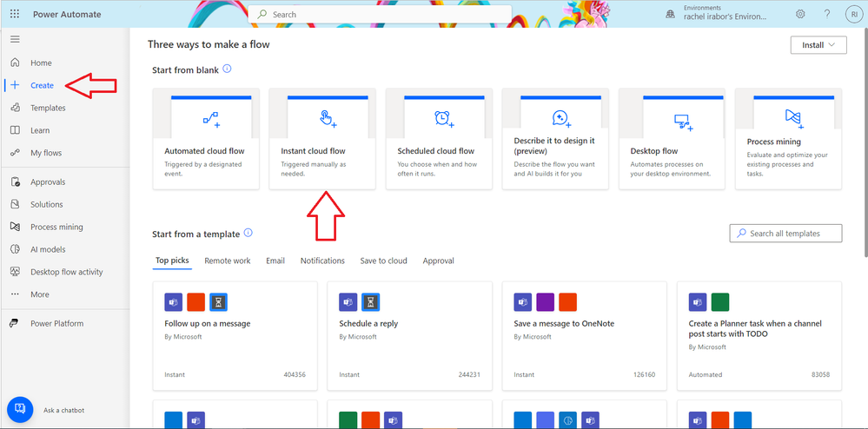Click the Home house icon in sidebar
Image resolution: width=868 pixels, height=429 pixels.
point(16,63)
